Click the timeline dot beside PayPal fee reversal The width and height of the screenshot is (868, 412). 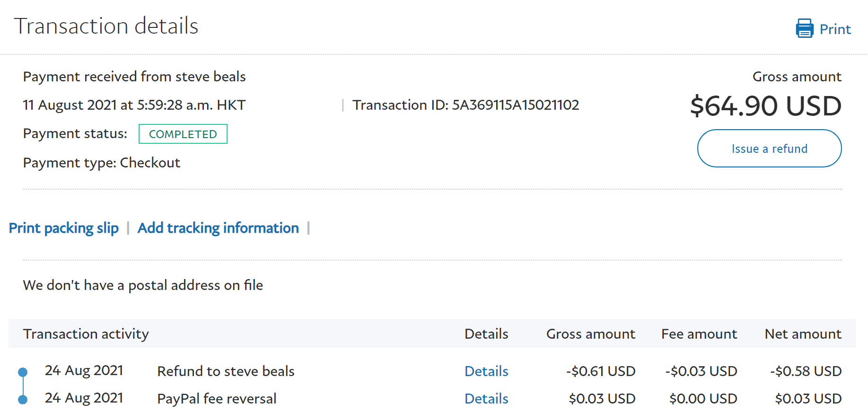pos(23,400)
